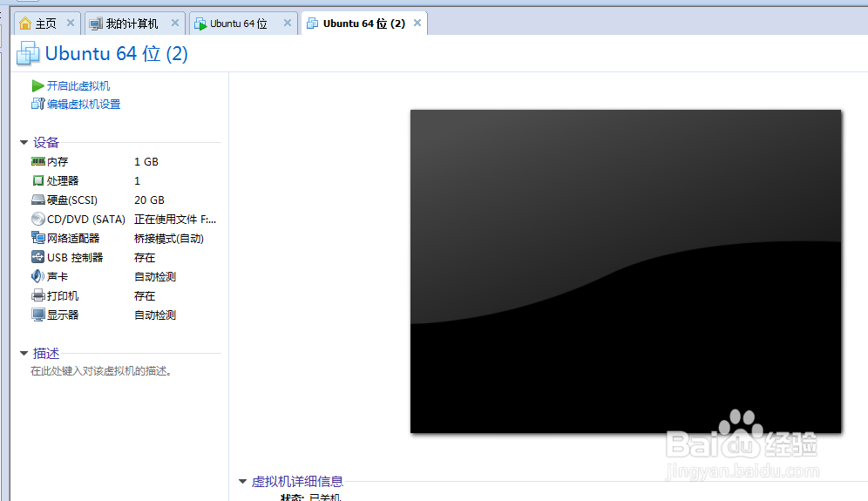Viewport: 868px width, 501px height.
Task: Collapse the 虚拟机详细信息 section
Action: pyautogui.click(x=242, y=482)
